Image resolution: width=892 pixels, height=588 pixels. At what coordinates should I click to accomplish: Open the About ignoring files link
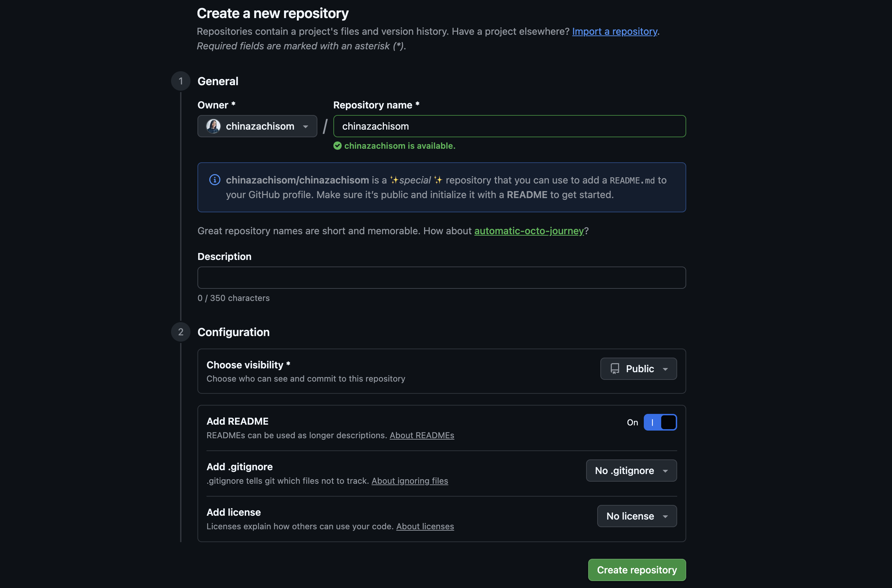tap(409, 481)
